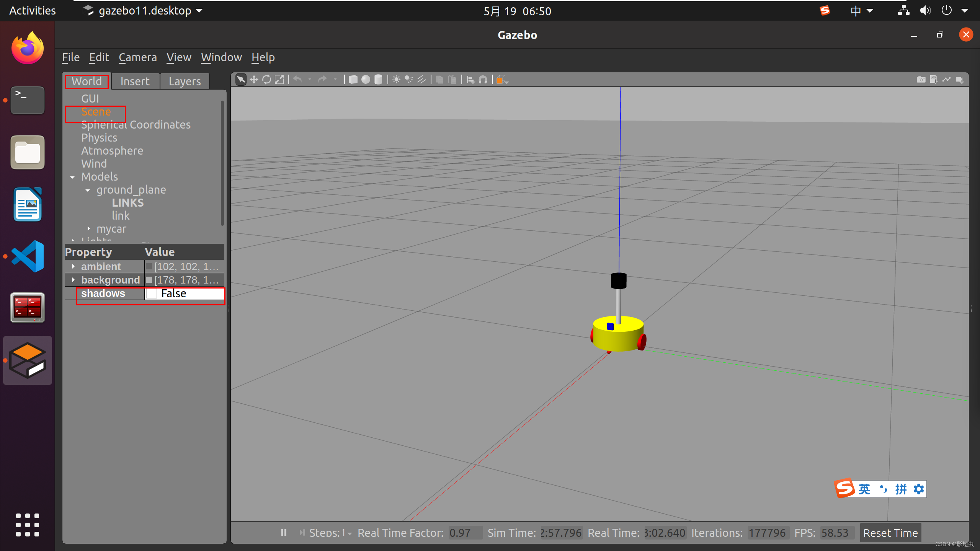Open the data logging LOG icon
Screen dimensions: 980x551
[x=934, y=80]
